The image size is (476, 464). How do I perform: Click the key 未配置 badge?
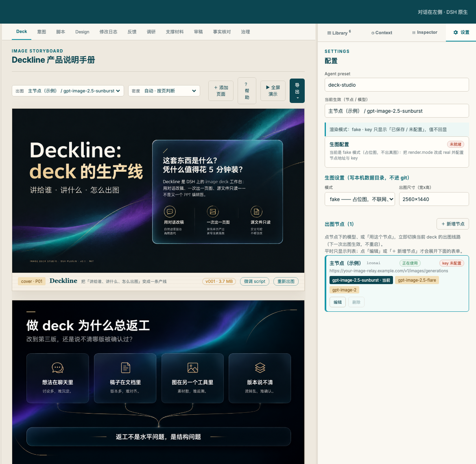tap(452, 263)
